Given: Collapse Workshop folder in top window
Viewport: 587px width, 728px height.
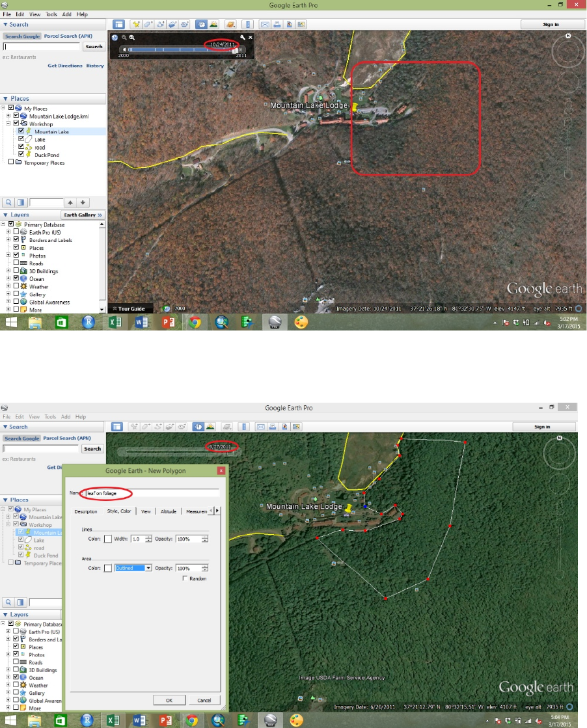Looking at the screenshot, I should coord(8,124).
